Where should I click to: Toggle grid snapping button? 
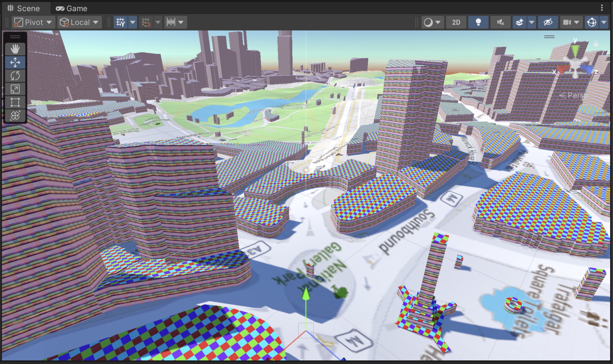tap(146, 22)
